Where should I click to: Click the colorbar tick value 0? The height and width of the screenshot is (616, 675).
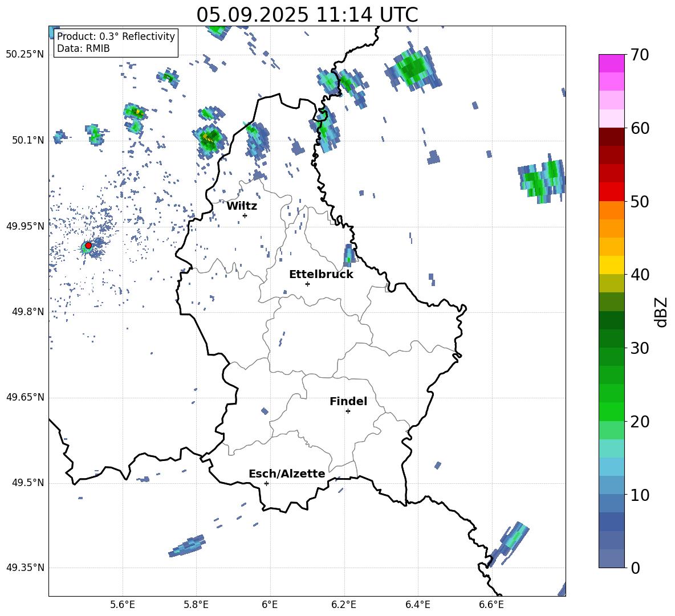point(636,568)
